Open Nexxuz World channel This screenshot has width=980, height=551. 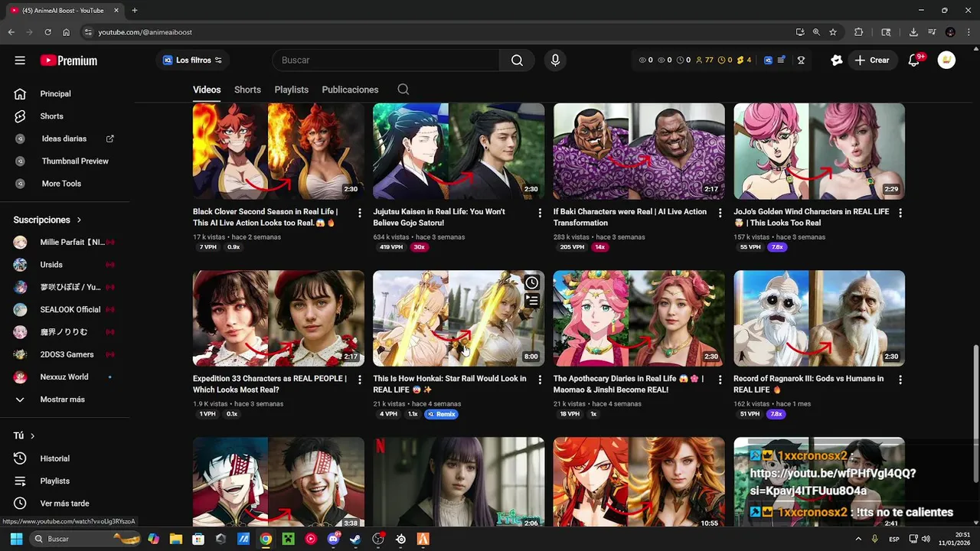pos(64,377)
